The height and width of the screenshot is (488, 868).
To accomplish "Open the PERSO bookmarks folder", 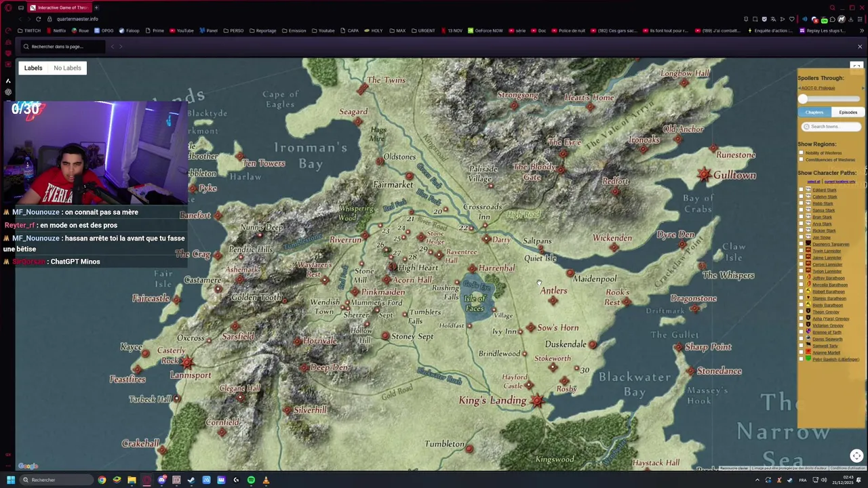I will coord(233,30).
